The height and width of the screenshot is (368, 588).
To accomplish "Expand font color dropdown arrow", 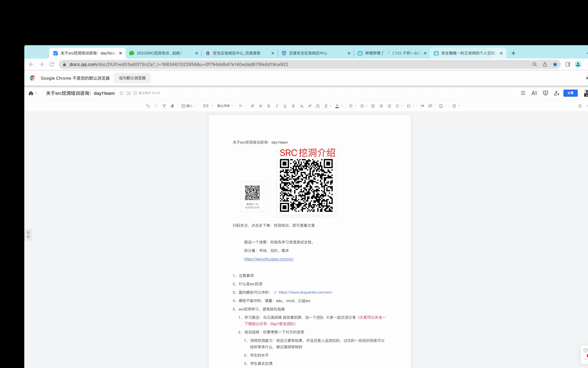I will pyautogui.click(x=342, y=106).
